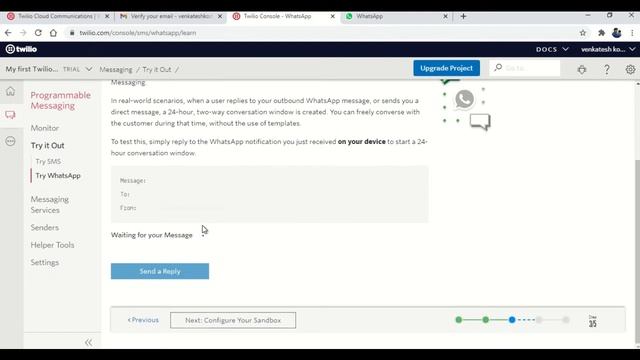Open the Chrome three-dot menu
Image resolution: width=640 pixels, height=360 pixels.
coord(632,33)
